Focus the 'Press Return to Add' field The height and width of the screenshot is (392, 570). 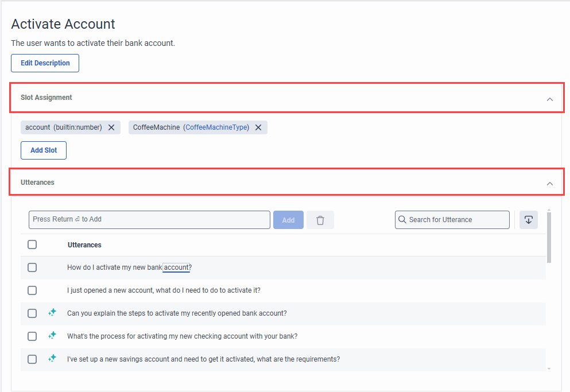coord(149,220)
